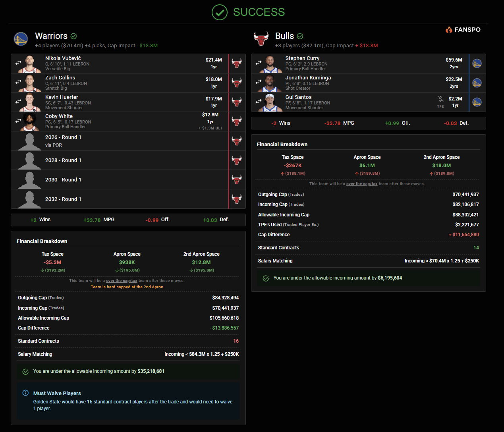
Task: Click Bulls logo on Zach Collins row
Action: click(x=237, y=83)
